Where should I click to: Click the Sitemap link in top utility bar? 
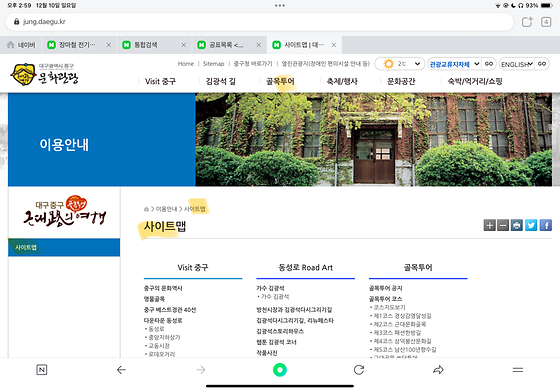tap(214, 64)
